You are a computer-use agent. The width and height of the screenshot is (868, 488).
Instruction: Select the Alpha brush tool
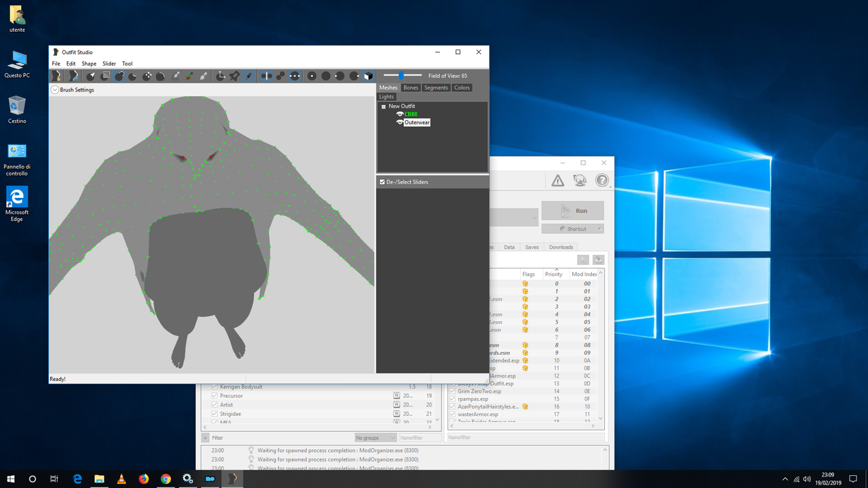(x=204, y=76)
